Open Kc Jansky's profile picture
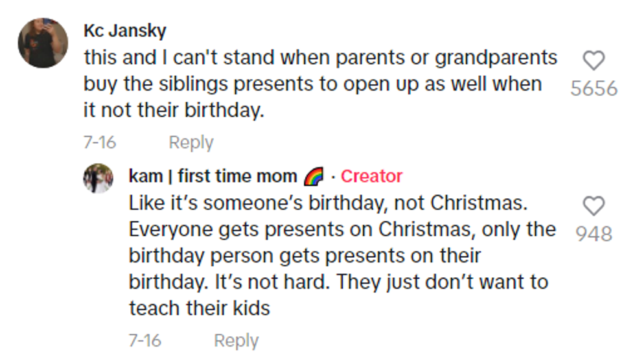Viewport: 635px width, 364px height. (x=43, y=43)
